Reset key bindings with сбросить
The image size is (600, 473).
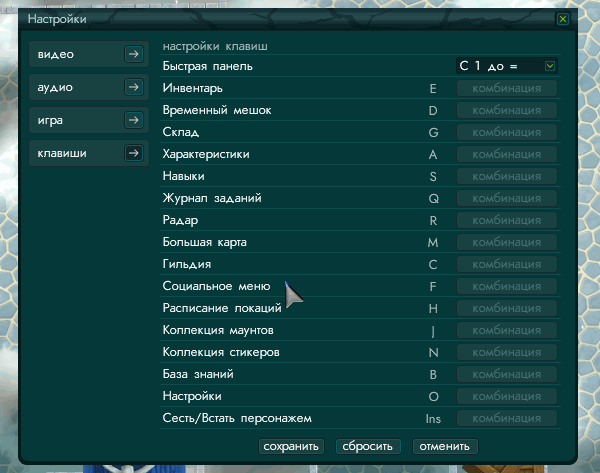pyautogui.click(x=368, y=446)
